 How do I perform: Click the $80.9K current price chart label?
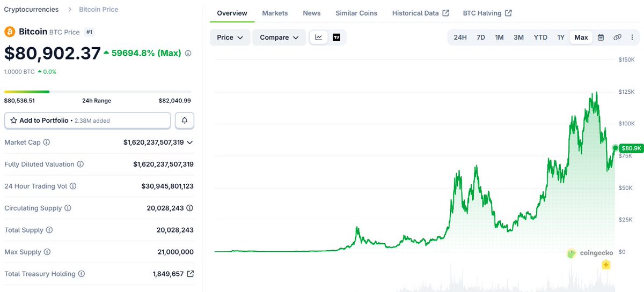click(x=631, y=148)
